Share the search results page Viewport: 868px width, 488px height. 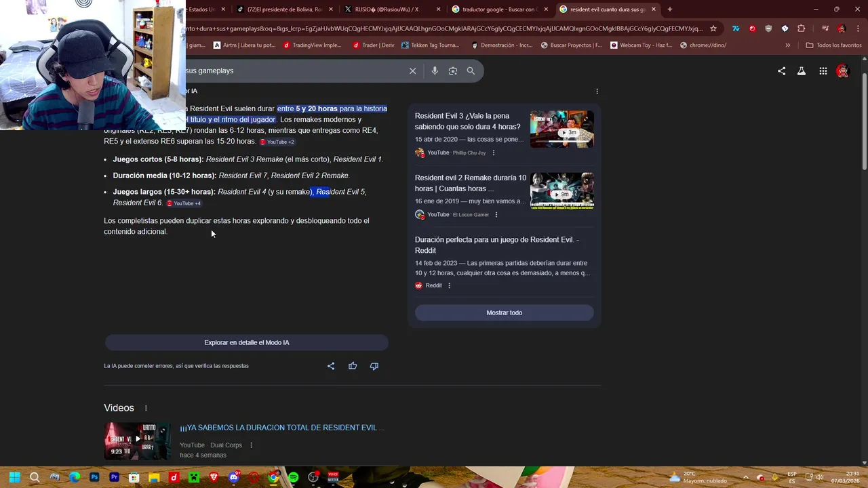781,70
